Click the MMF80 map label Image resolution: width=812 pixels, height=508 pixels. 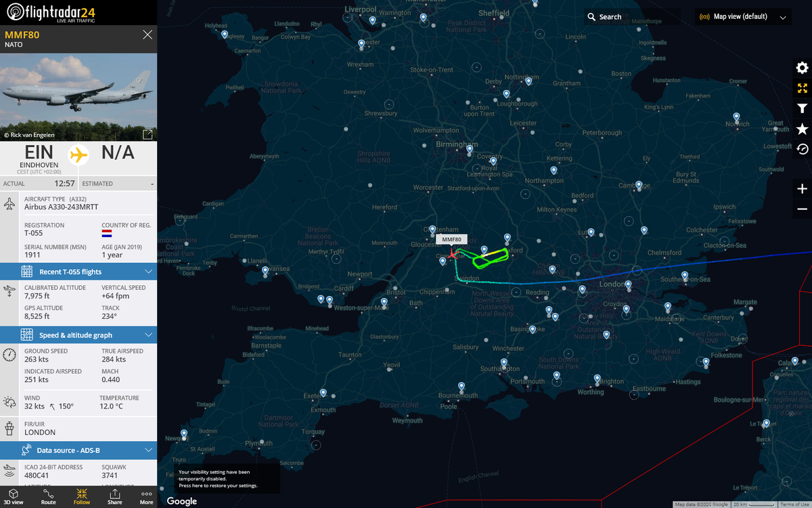pyautogui.click(x=451, y=240)
